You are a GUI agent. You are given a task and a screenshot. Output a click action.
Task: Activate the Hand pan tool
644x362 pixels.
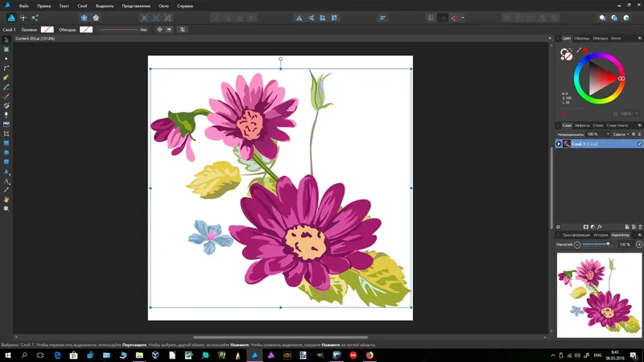tap(6, 199)
